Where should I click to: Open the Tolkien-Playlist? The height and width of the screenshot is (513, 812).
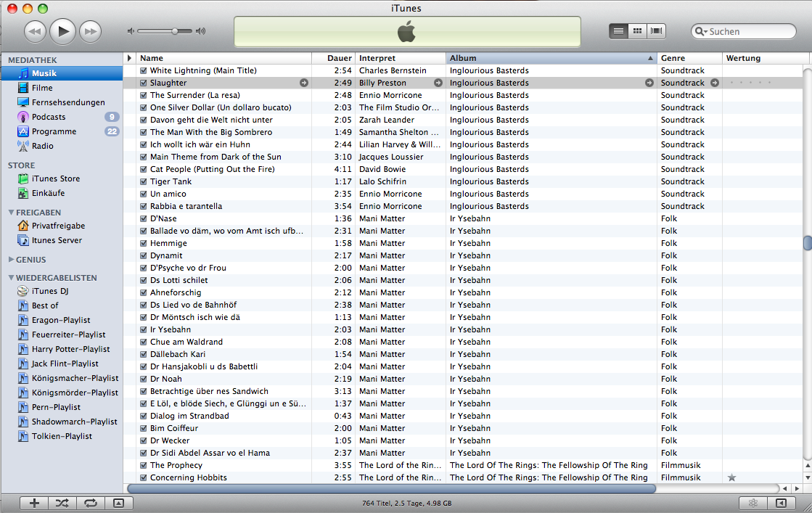62,436
